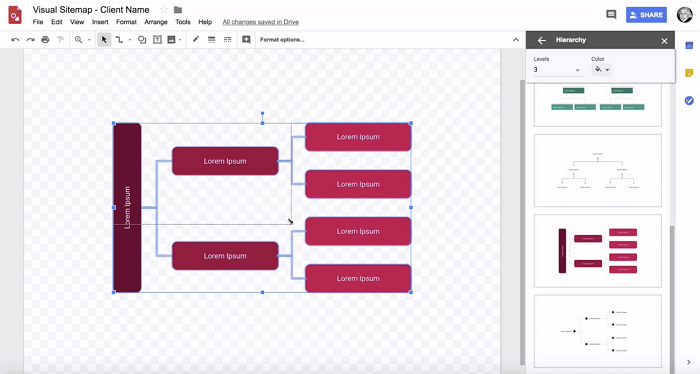This screenshot has height=374, width=700.
Task: Open Keep notes side panel icon
Action: pos(689,73)
